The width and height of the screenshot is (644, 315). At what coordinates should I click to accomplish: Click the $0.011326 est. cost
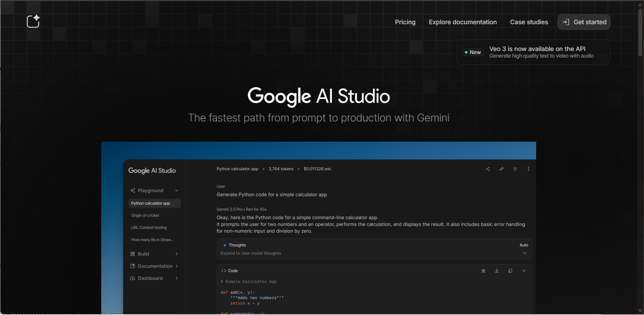pyautogui.click(x=318, y=169)
